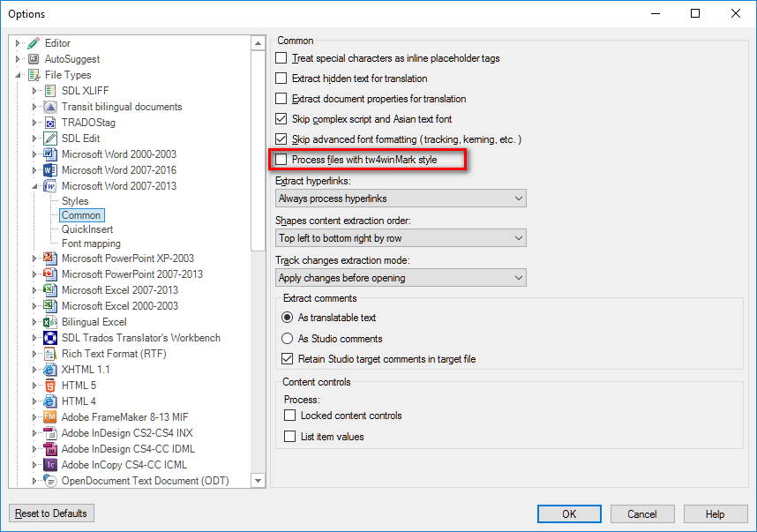Viewport: 757px width, 532px height.
Task: Select the Bilingual Excel icon
Action: point(50,322)
